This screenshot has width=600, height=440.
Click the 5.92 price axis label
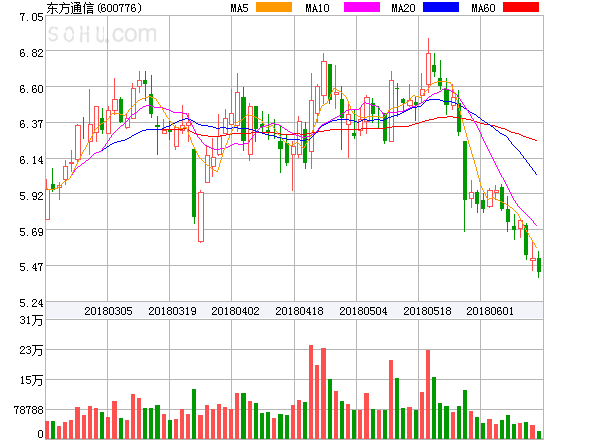click(31, 196)
